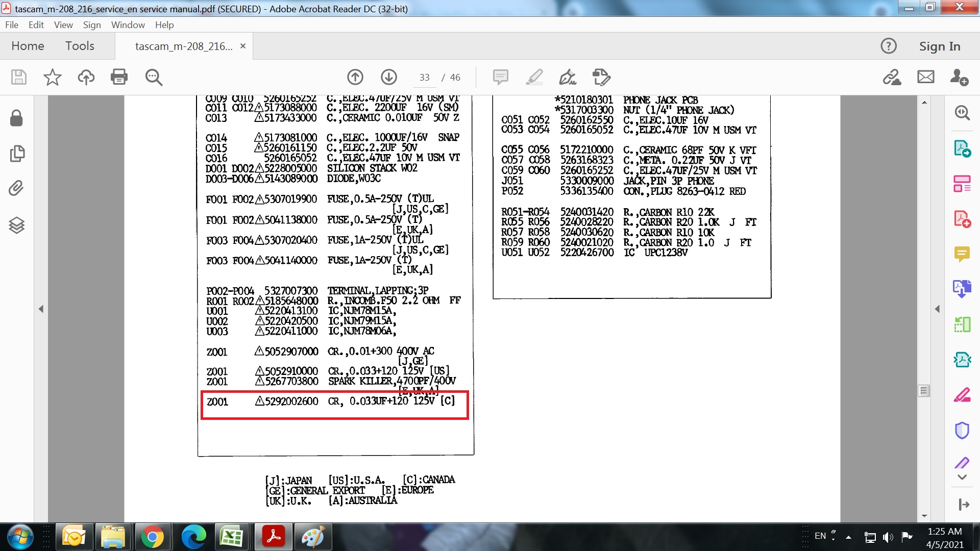This screenshot has width=980, height=551.
Task: Open Windows Start menu
Action: point(20,537)
